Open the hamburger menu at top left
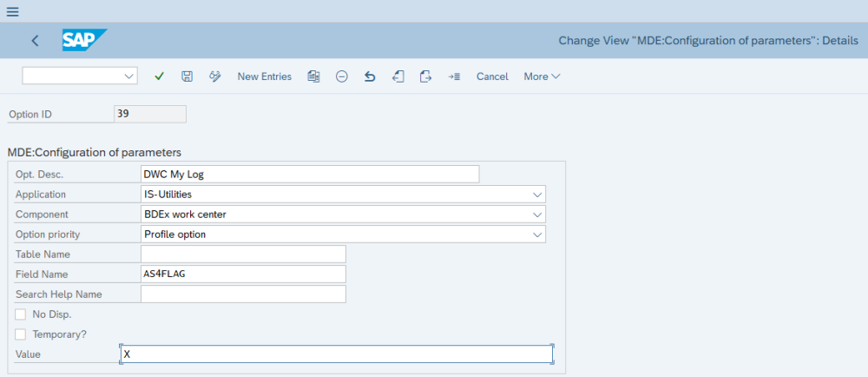The image size is (868, 377). coord(12,11)
